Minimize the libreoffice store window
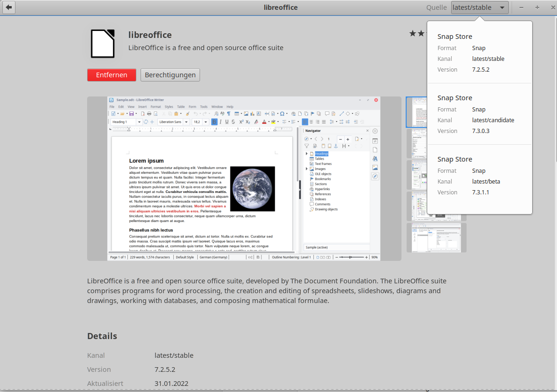The image size is (557, 392). (x=521, y=7)
